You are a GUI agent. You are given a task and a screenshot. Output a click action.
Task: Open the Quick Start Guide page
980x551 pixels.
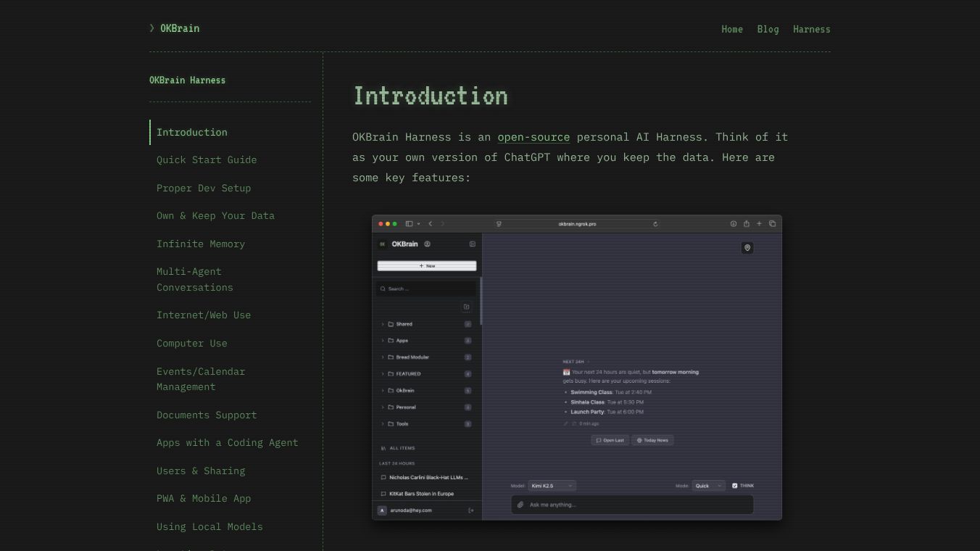pos(207,159)
